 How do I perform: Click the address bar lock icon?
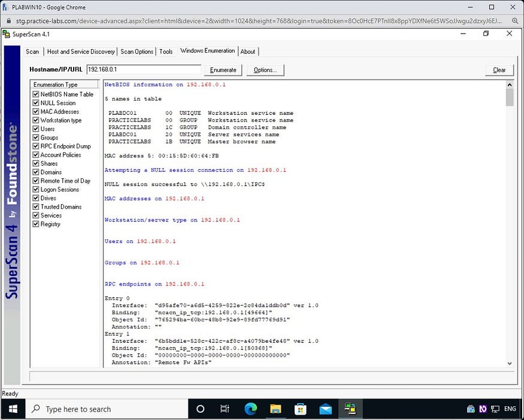pyautogui.click(x=9, y=21)
